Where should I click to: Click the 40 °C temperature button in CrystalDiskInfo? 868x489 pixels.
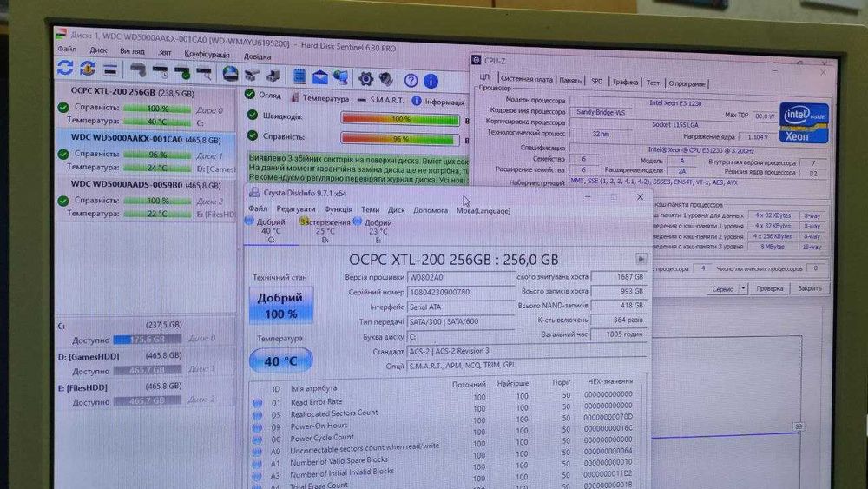click(x=280, y=361)
